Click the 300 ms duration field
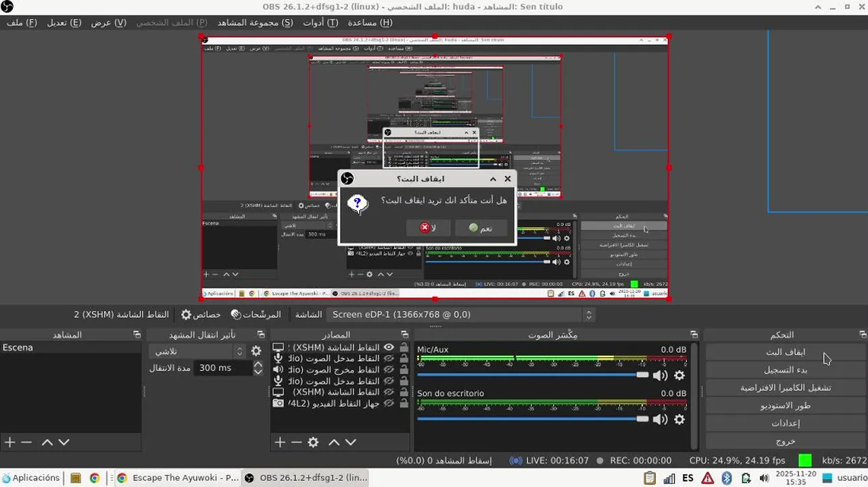Screen dimensions: 868x487 click(222, 368)
